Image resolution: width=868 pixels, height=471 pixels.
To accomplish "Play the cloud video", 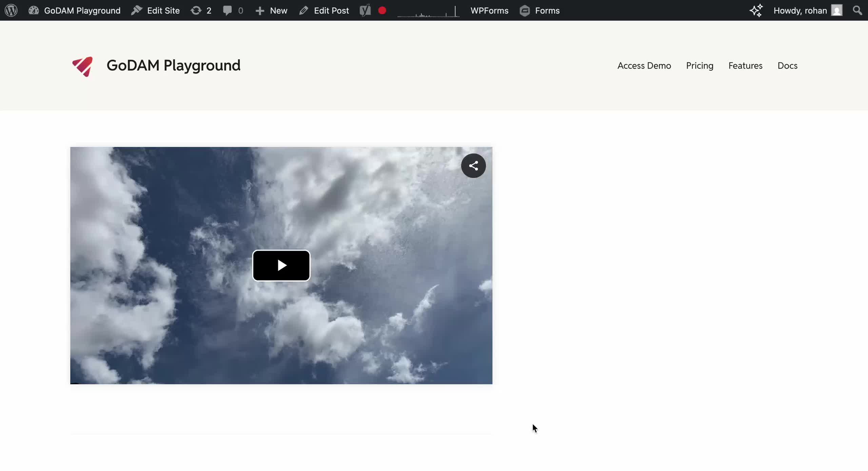I will [x=281, y=266].
